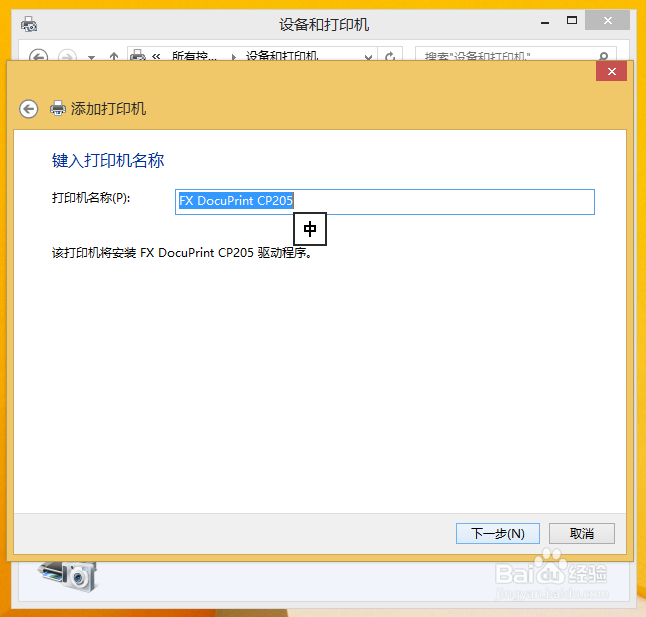Close the Add Printer wizard dialog
646x617 pixels.
[611, 72]
